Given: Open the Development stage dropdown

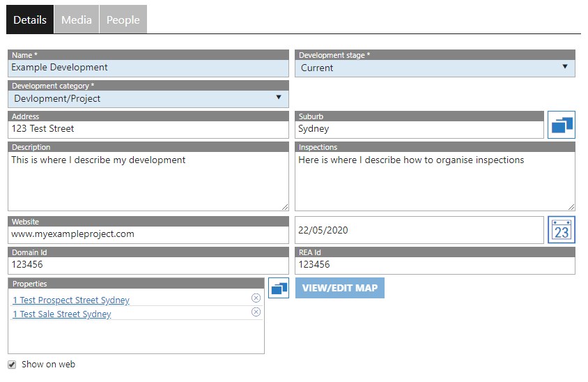Looking at the screenshot, I should [x=435, y=68].
